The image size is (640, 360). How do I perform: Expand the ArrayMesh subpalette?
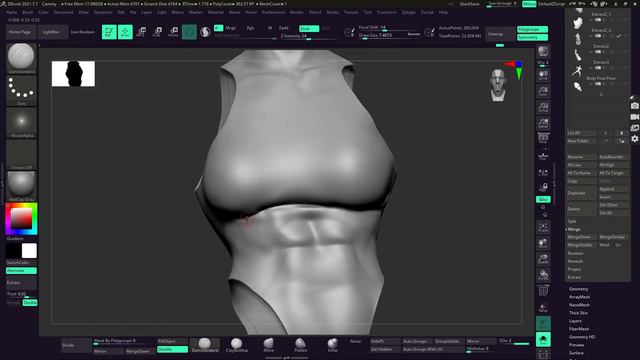579,297
